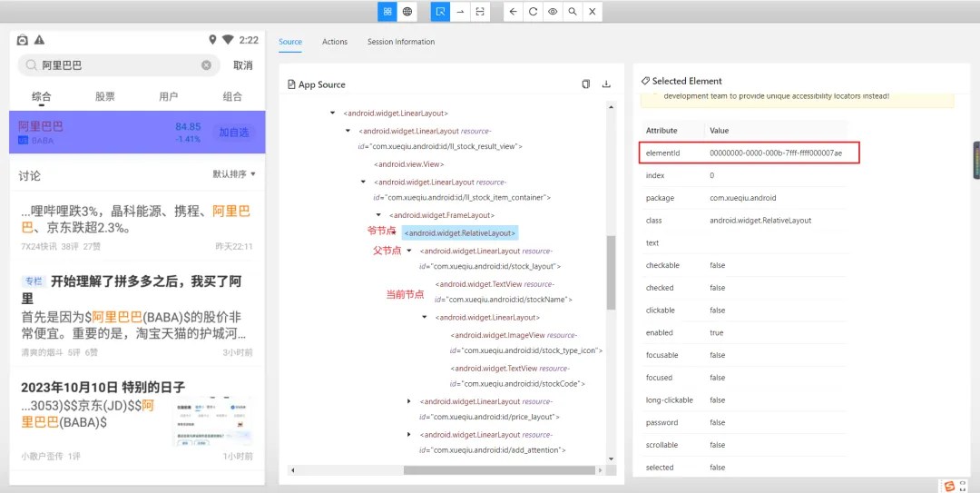The height and width of the screenshot is (493, 980).
Task: Click the scroll-up arrow of source tree
Action: pos(612,107)
